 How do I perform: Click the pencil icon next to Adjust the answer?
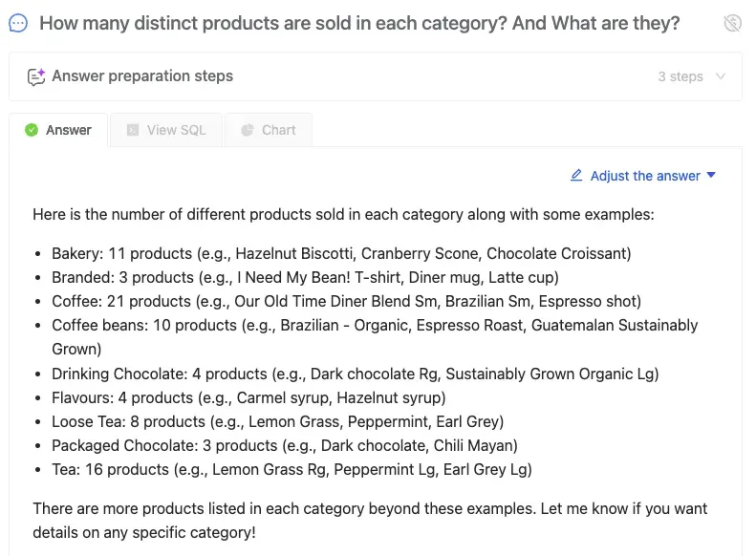[x=576, y=176]
